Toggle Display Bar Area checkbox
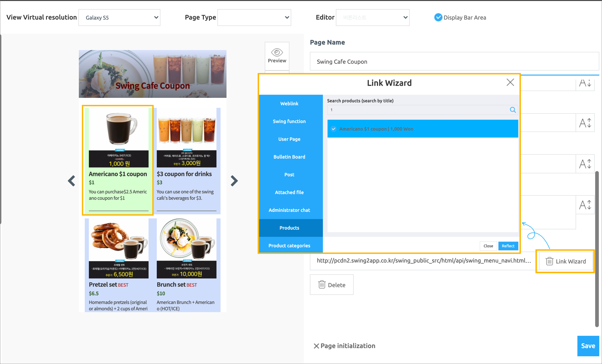 (438, 17)
